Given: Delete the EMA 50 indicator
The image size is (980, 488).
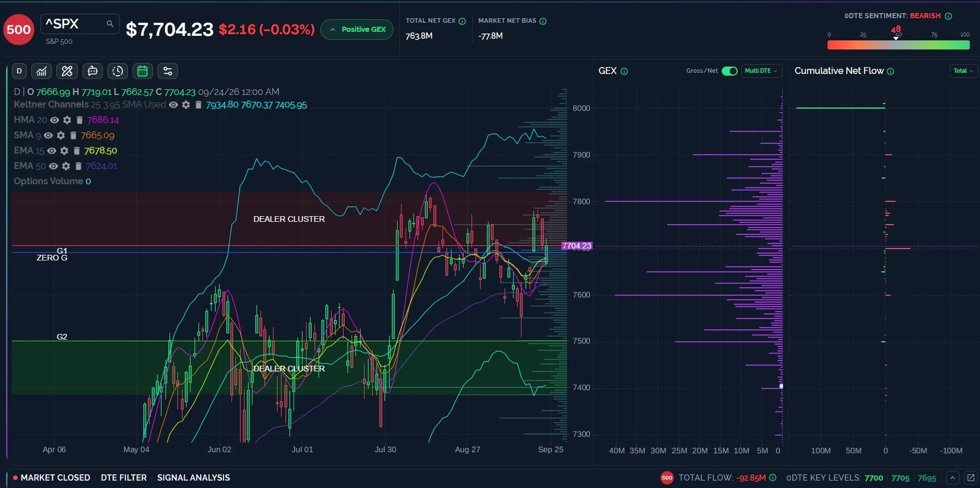Looking at the screenshot, I should pyautogui.click(x=78, y=166).
